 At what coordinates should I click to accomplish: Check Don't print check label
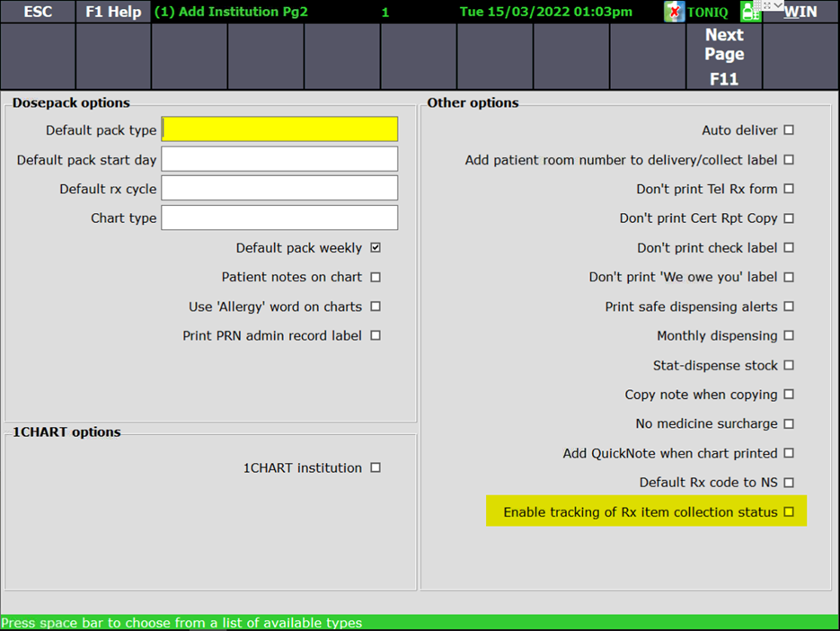coord(788,248)
